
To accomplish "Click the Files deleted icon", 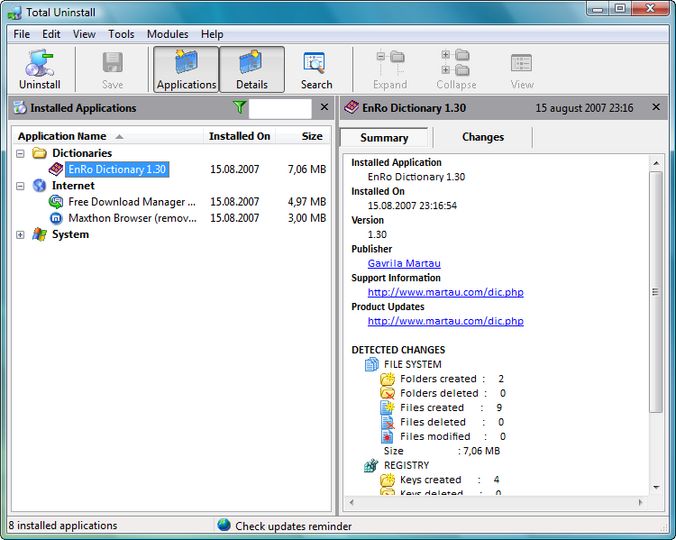I will click(x=388, y=422).
